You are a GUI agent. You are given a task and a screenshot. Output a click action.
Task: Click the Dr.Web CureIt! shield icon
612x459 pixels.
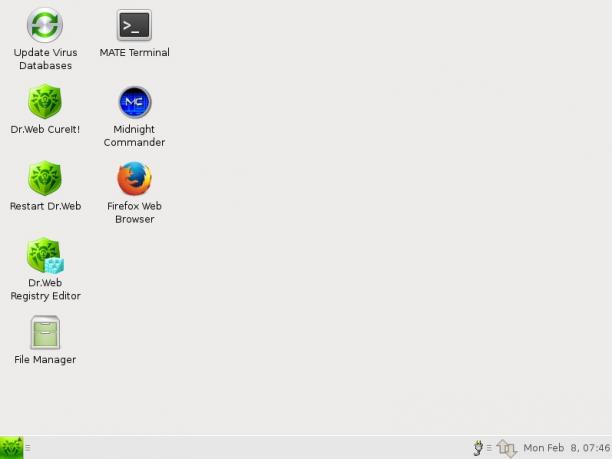[45, 101]
